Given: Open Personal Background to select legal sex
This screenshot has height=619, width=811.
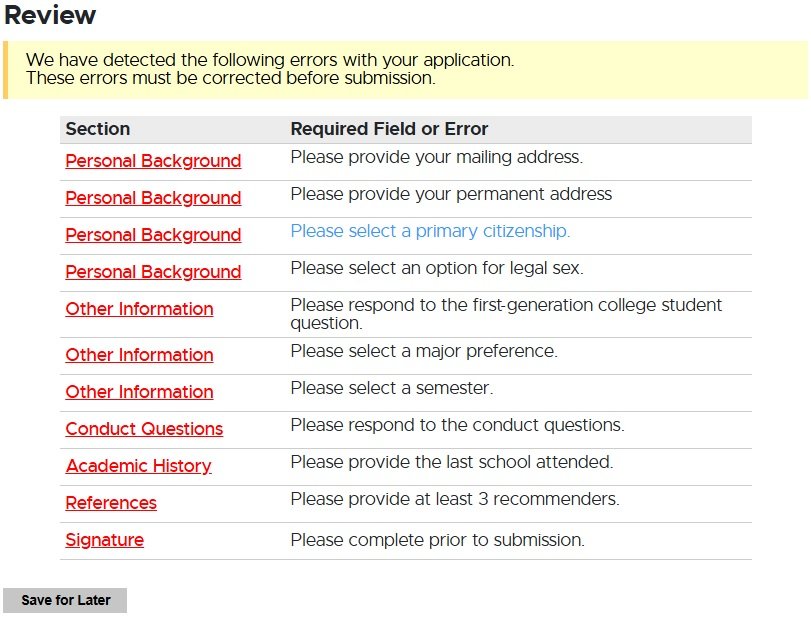Looking at the screenshot, I should (x=152, y=272).
